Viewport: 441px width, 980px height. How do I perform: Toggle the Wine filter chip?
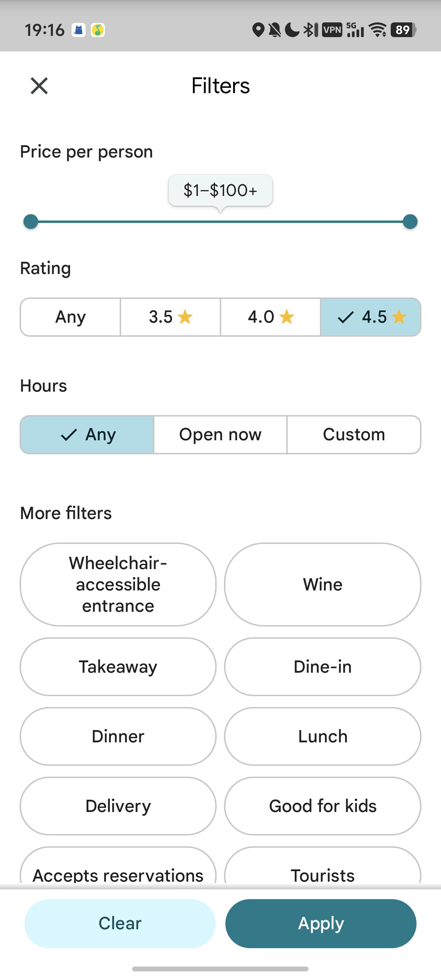(x=323, y=584)
